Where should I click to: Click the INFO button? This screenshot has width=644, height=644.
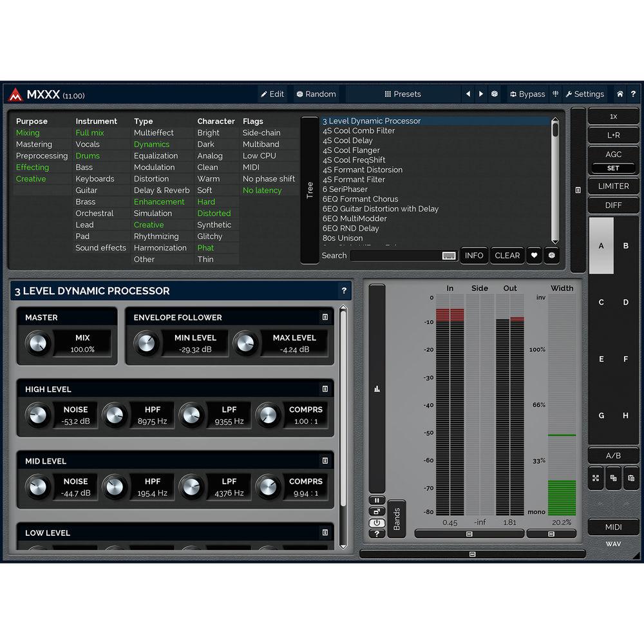click(x=474, y=256)
